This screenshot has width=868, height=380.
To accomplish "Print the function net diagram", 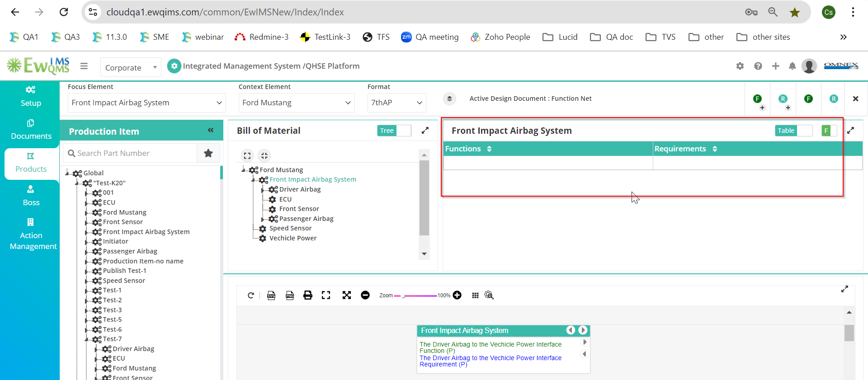I will (x=308, y=296).
